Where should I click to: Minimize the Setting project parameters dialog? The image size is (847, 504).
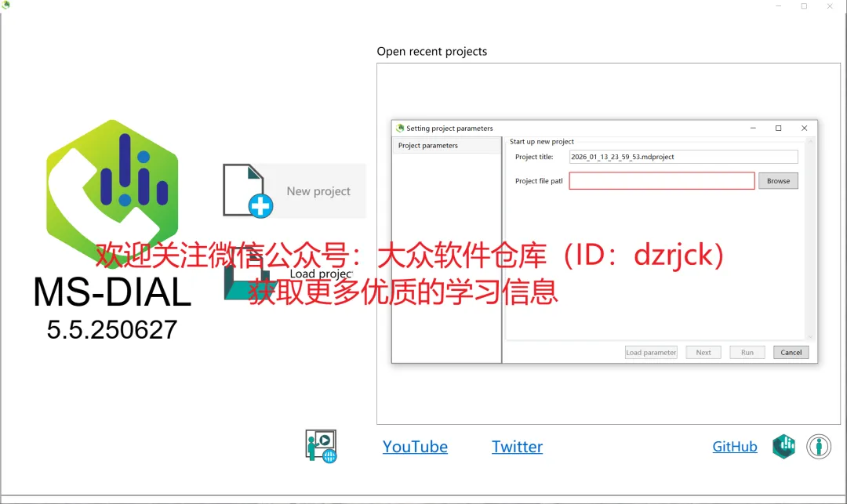(753, 128)
